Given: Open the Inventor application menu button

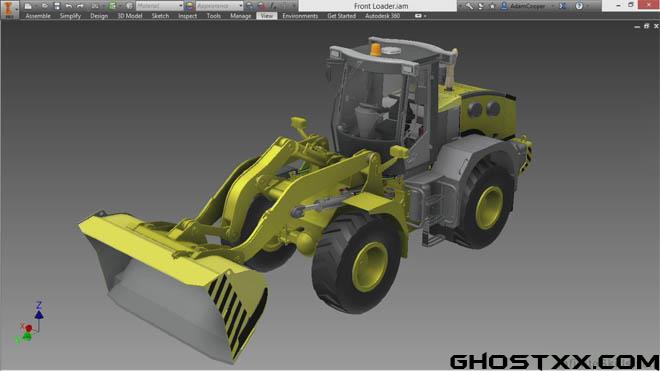Looking at the screenshot, I should click(x=8, y=9).
